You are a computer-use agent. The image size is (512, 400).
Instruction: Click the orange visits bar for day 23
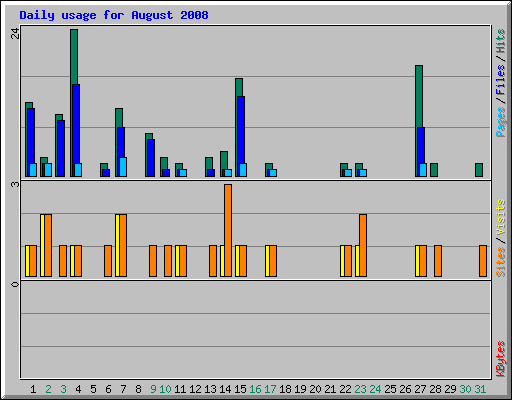click(x=363, y=245)
